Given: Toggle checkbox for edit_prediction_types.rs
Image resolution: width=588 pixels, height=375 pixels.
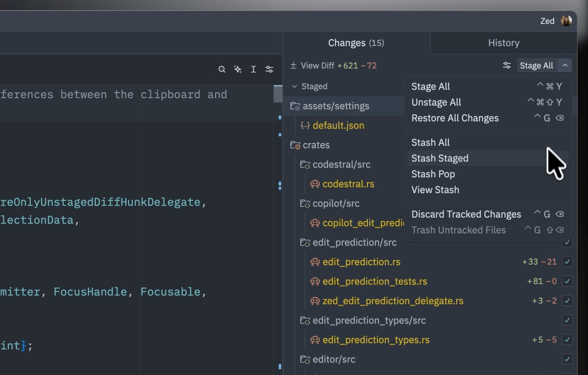Looking at the screenshot, I should (567, 340).
